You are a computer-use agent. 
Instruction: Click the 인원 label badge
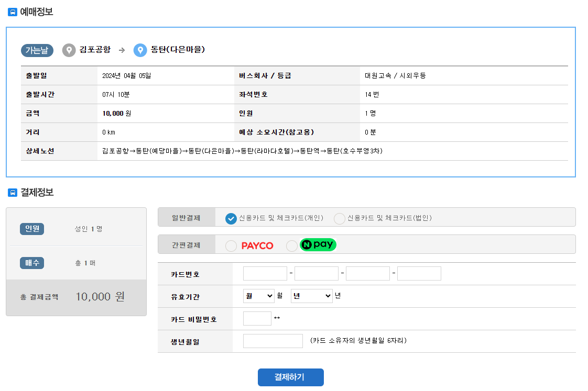click(x=31, y=229)
